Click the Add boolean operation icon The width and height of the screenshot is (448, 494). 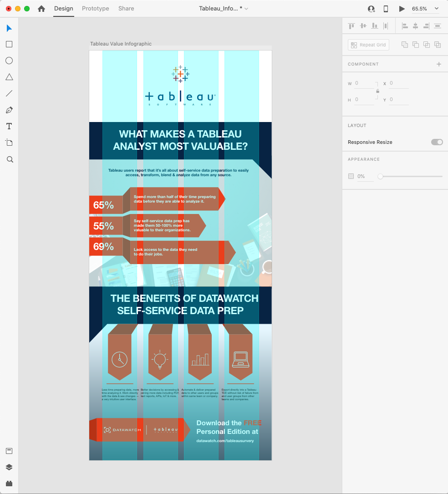(405, 45)
